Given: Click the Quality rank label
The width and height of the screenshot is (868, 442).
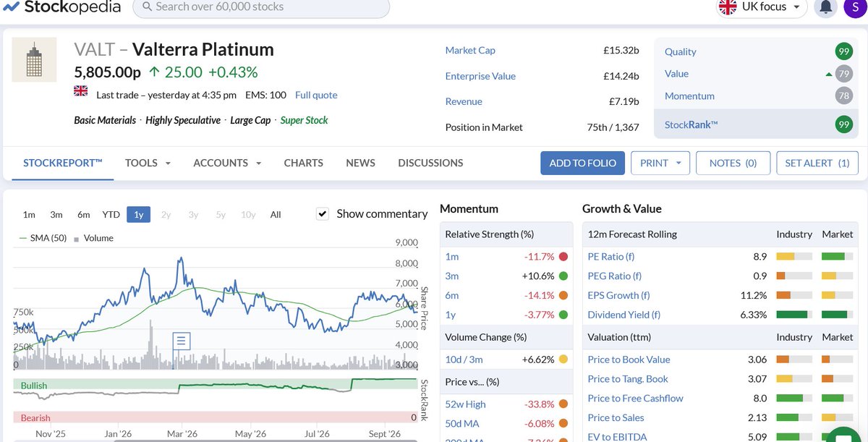Looking at the screenshot, I should [x=681, y=51].
